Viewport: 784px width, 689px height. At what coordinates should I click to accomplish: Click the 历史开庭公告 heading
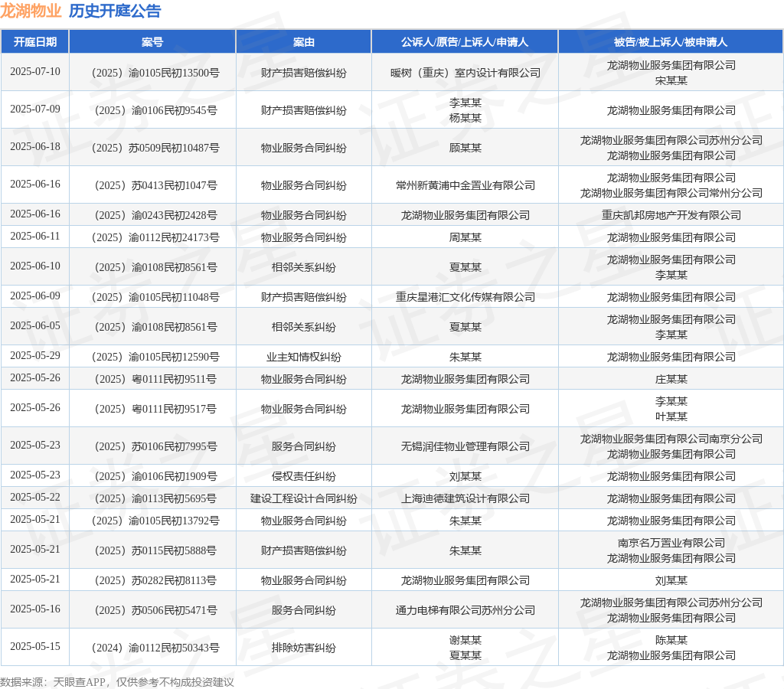[115, 11]
